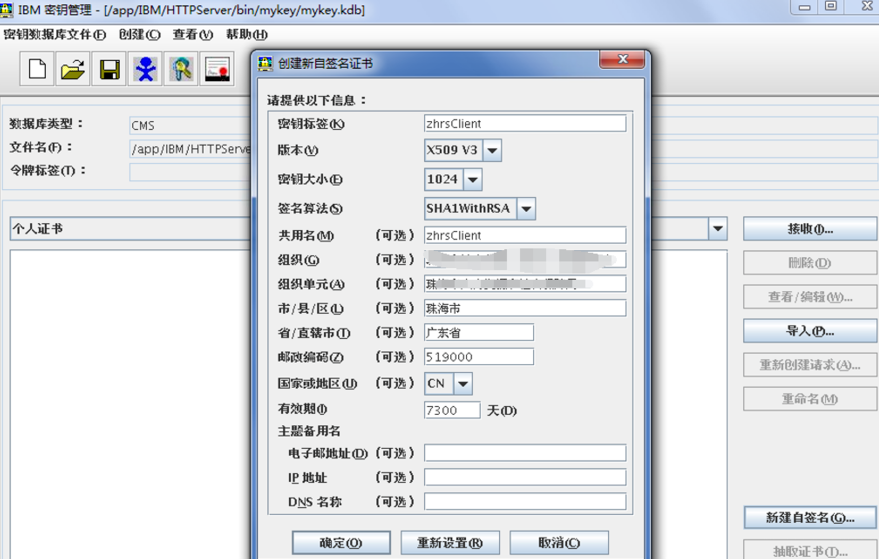This screenshot has width=879, height=559.
Task: Click the IP 地址 input field
Action: [525, 477]
